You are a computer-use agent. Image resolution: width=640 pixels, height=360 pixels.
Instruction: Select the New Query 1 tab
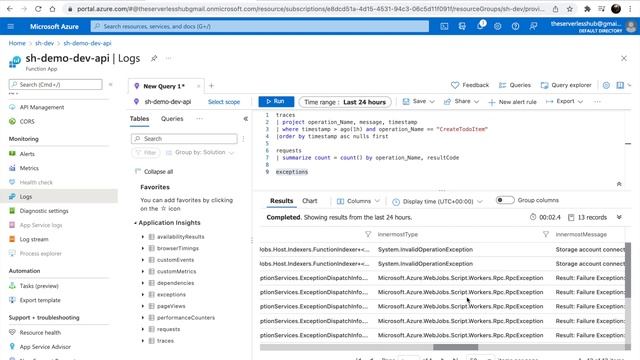point(164,86)
